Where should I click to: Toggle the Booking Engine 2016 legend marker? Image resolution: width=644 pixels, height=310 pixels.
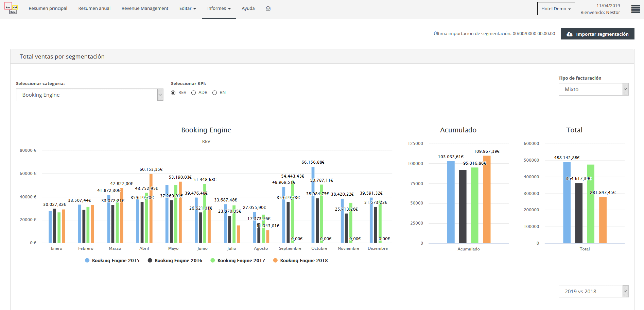(x=150, y=260)
